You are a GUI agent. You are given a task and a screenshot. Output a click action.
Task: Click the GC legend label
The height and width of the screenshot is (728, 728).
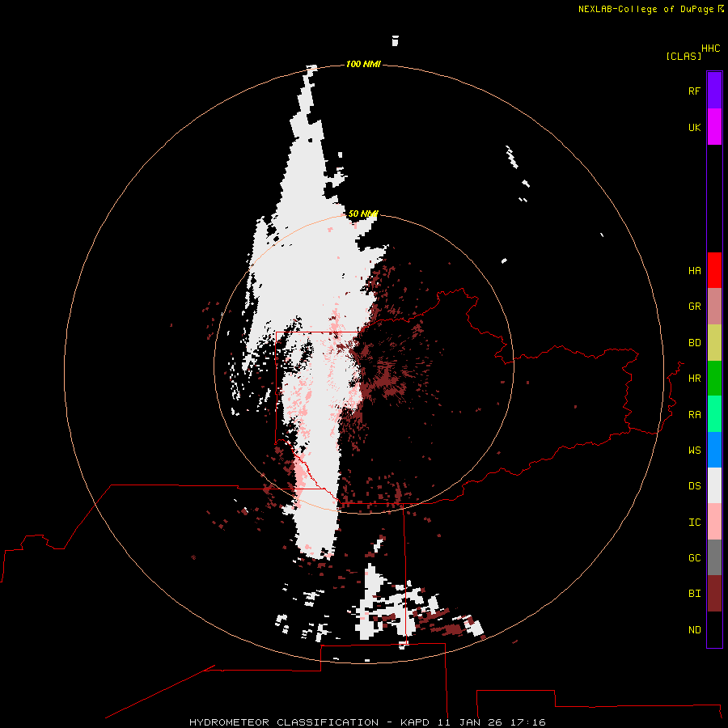point(694,558)
